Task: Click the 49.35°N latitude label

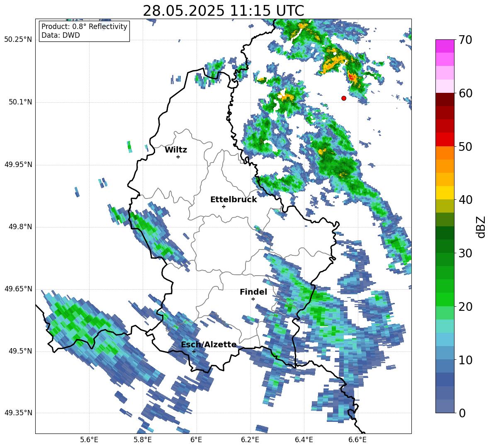Action: [x=18, y=413]
